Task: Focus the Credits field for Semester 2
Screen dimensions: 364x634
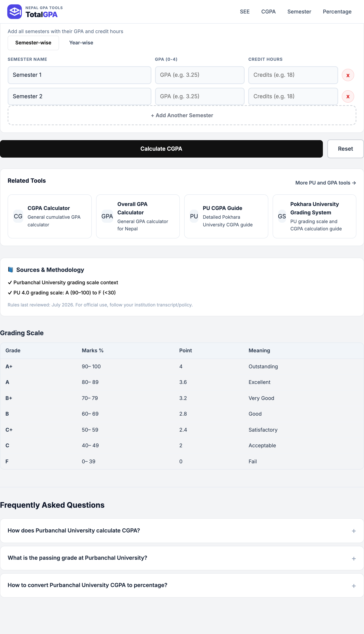Action: click(293, 96)
